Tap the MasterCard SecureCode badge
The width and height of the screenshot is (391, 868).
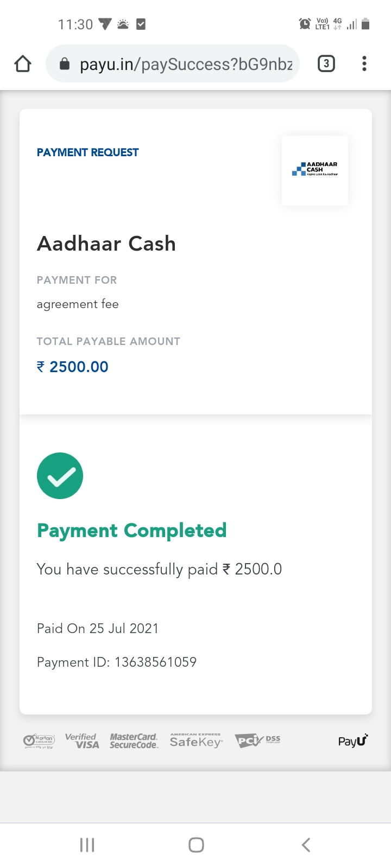[x=134, y=741]
